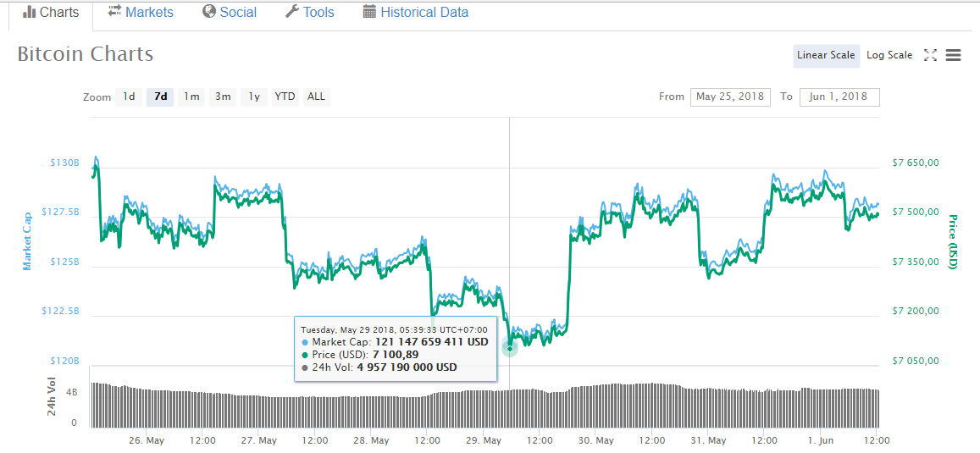The image size is (980, 453).
Task: Click the $127.5B axis label
Action: pyautogui.click(x=60, y=212)
